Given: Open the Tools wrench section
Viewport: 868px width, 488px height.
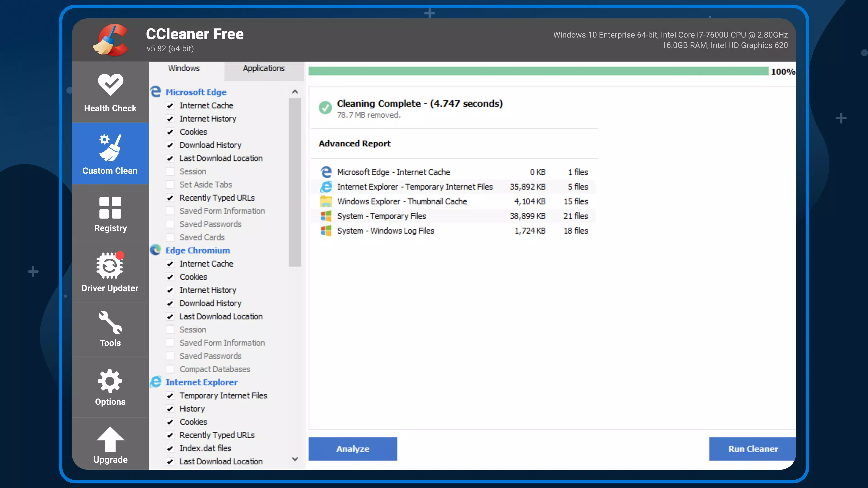Looking at the screenshot, I should pyautogui.click(x=110, y=329).
